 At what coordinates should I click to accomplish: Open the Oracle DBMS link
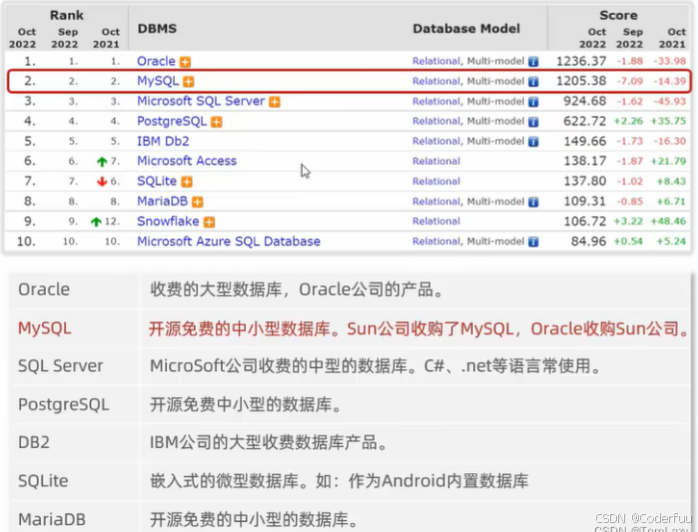pos(156,61)
